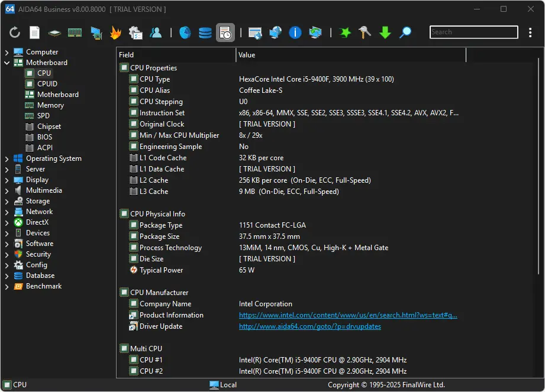Click the window with globe toolbar icon
Screen dimensions: 545x392
coord(255,33)
